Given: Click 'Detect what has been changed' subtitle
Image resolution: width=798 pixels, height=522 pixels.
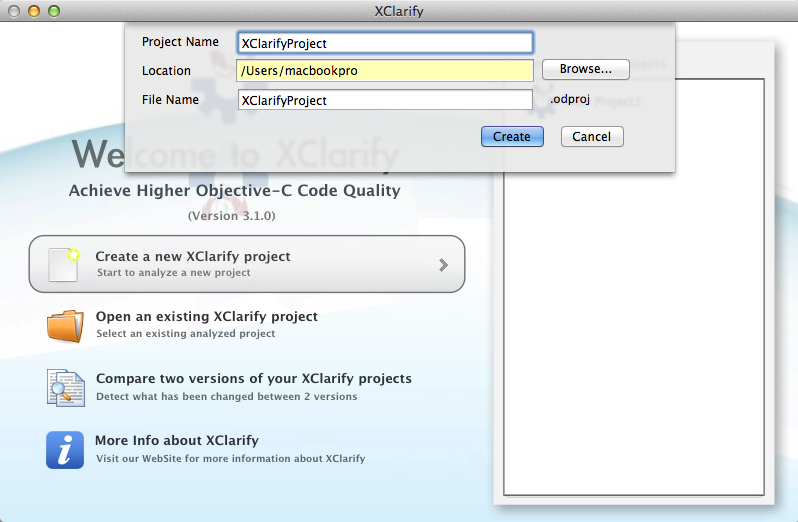Looking at the screenshot, I should (x=226, y=396).
